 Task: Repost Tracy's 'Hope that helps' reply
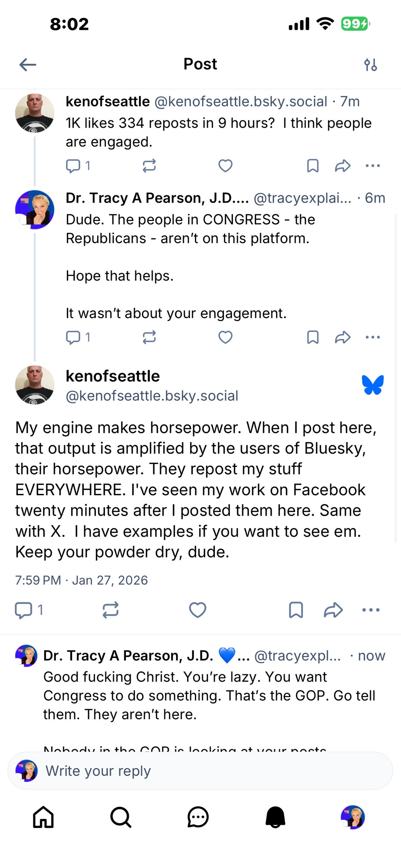[149, 337]
